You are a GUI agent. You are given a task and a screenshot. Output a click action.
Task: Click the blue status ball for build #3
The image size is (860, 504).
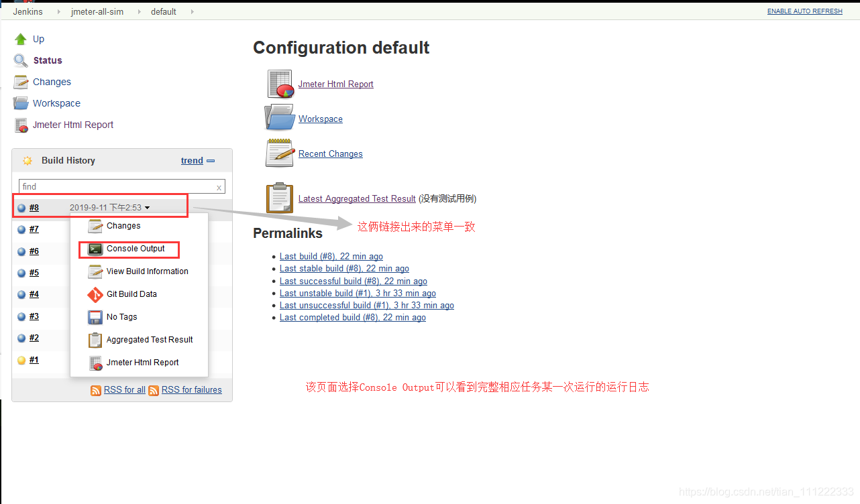21,316
